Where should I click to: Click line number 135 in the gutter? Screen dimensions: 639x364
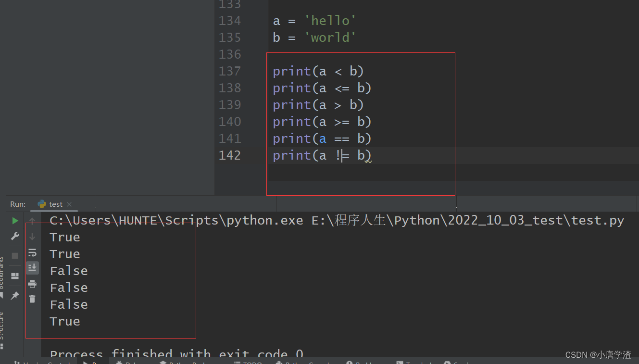click(x=230, y=38)
